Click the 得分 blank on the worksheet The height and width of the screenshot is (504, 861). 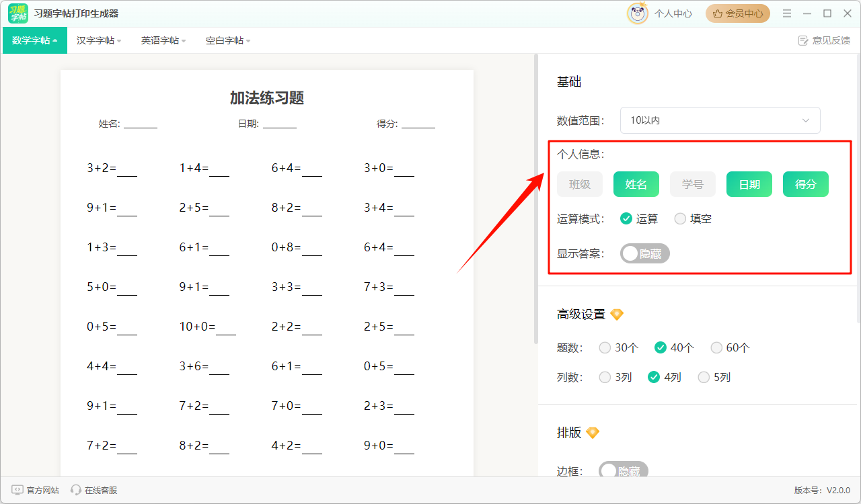(x=418, y=124)
